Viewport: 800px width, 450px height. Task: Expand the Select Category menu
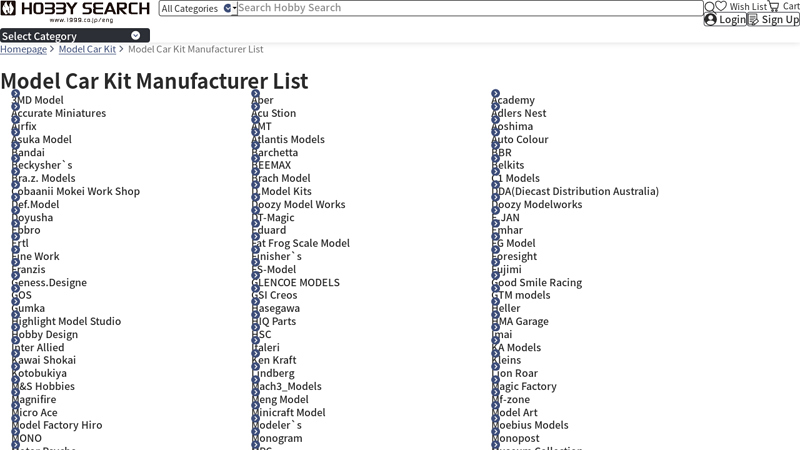[75, 36]
